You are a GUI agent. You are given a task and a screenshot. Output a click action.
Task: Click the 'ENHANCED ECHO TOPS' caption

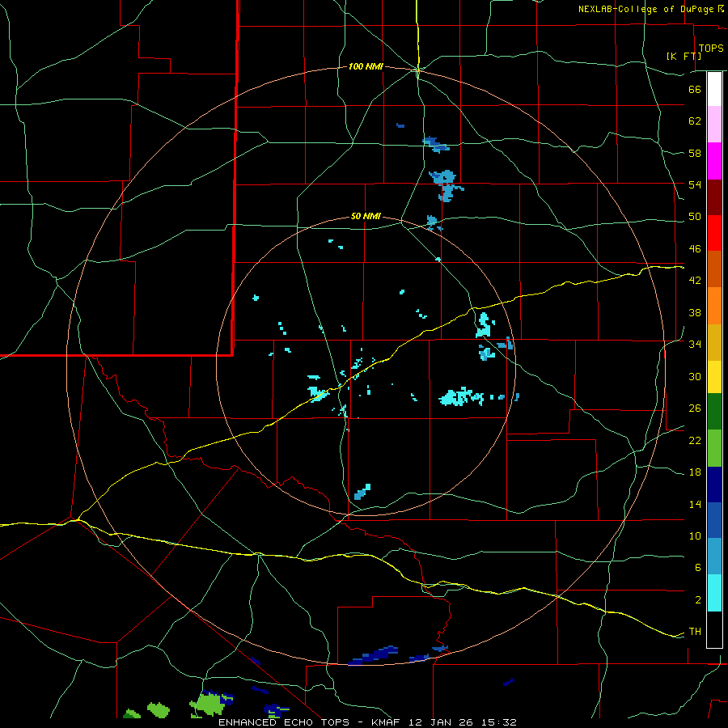point(284,722)
